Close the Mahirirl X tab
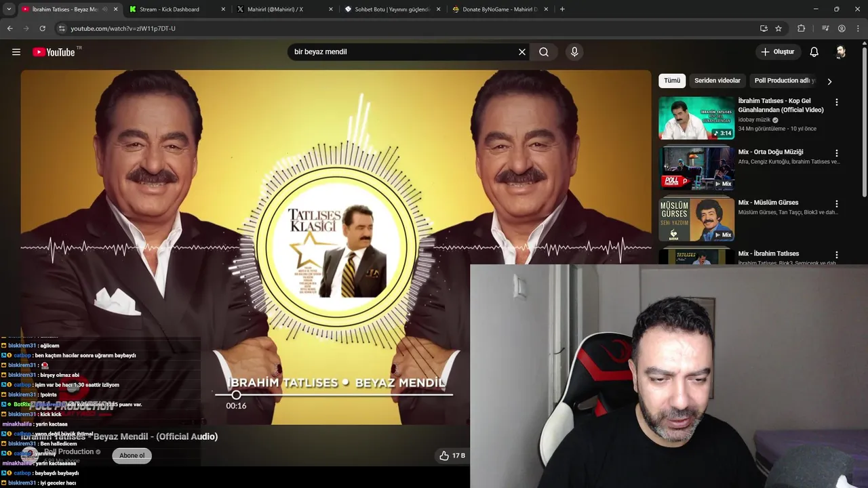Image resolution: width=868 pixels, height=488 pixels. 331,9
